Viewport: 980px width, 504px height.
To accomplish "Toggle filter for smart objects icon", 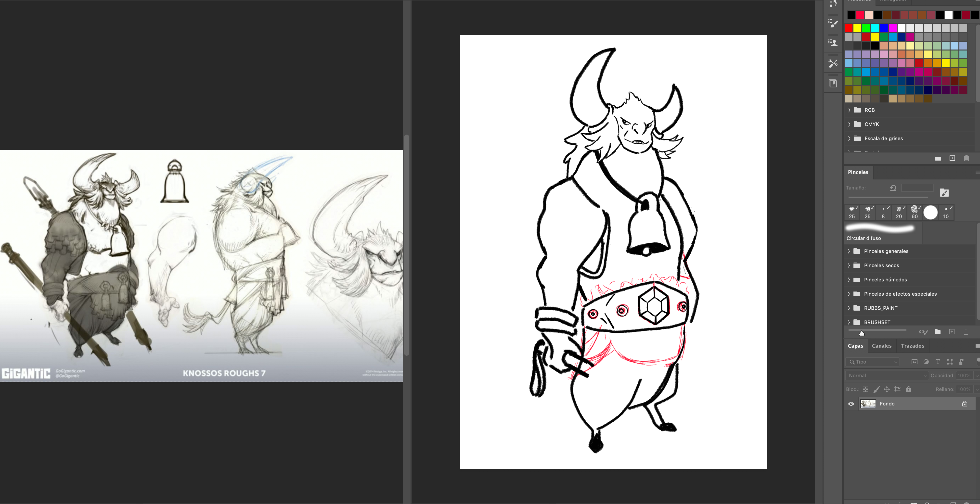I will 962,362.
